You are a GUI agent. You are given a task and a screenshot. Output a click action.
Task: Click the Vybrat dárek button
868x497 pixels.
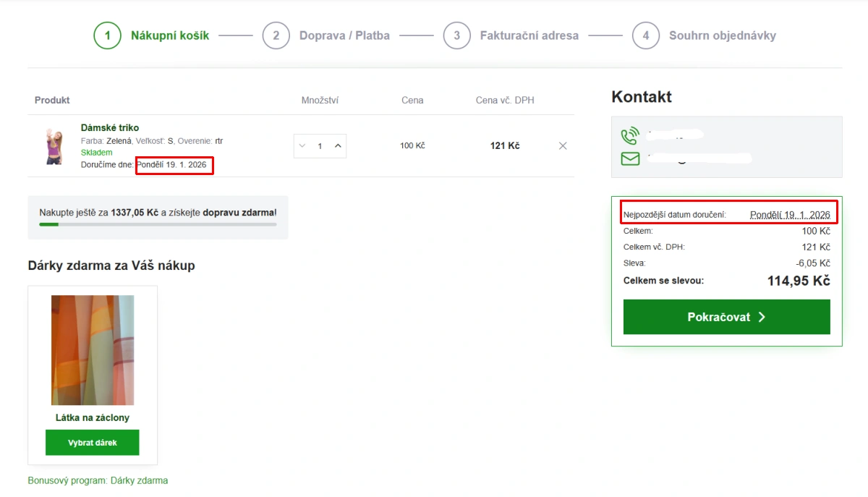coord(93,443)
